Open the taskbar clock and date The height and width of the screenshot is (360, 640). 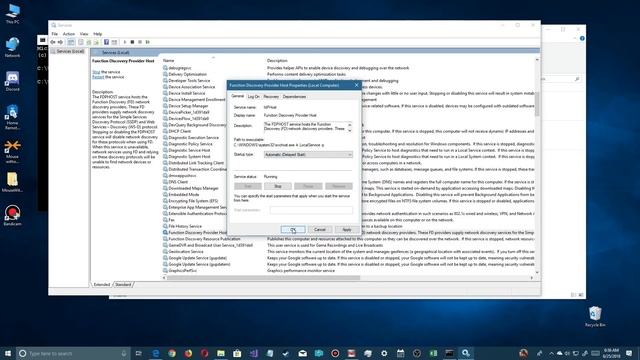[x=611, y=353]
